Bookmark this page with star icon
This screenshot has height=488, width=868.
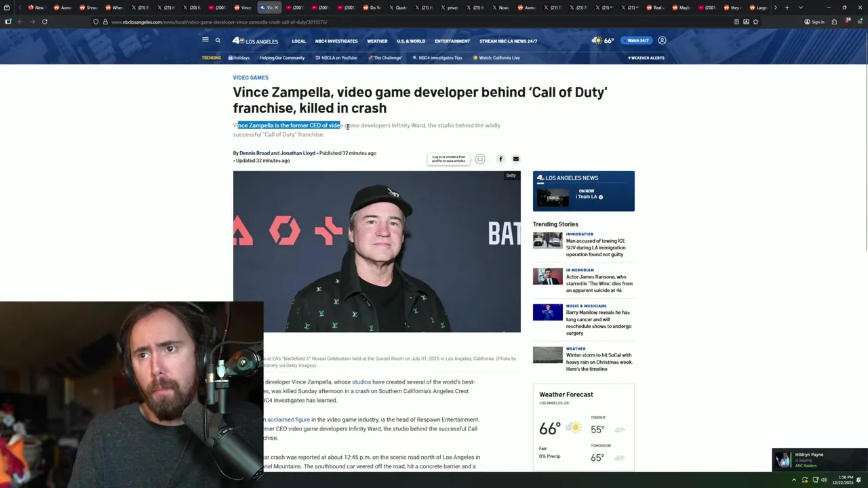click(x=755, y=22)
